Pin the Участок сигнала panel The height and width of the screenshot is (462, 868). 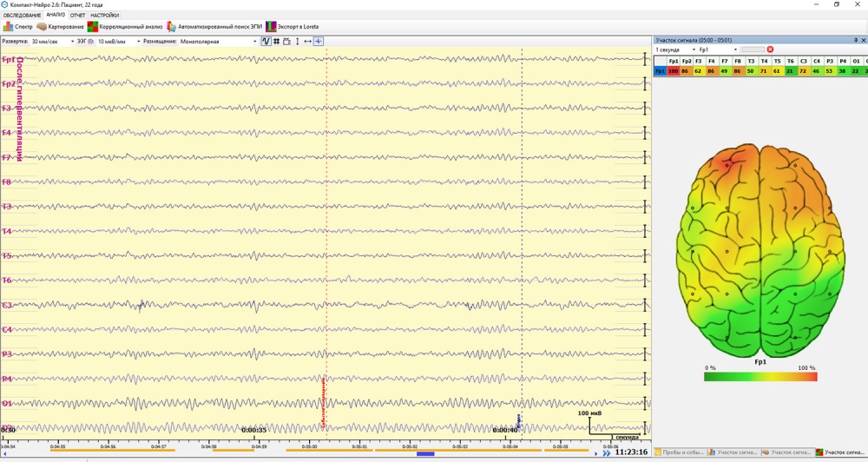[x=856, y=40]
